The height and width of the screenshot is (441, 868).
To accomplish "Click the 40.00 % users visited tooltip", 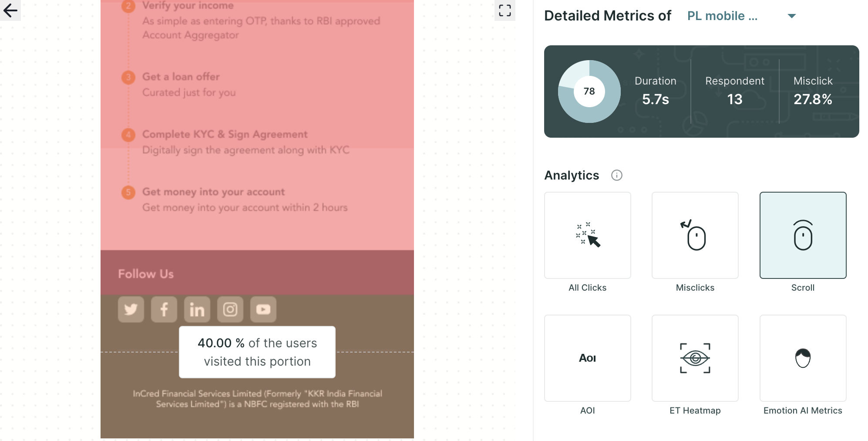I will pos(257,352).
